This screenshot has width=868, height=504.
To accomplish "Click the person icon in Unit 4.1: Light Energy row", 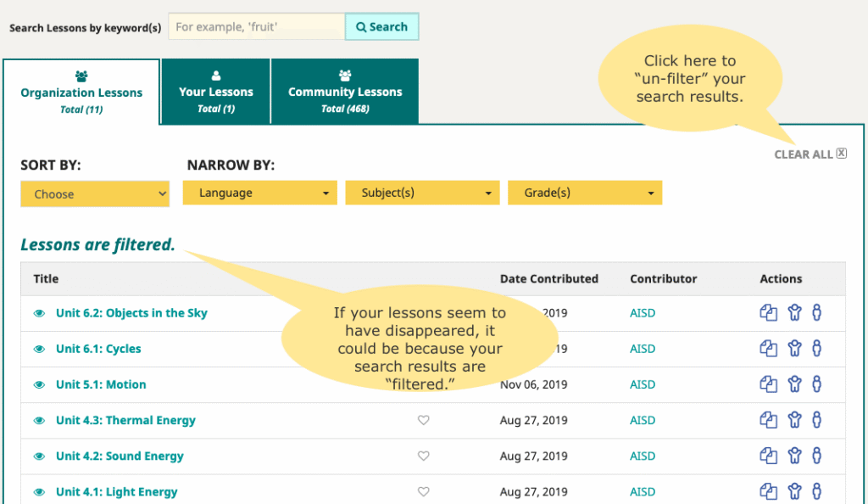I will [816, 491].
